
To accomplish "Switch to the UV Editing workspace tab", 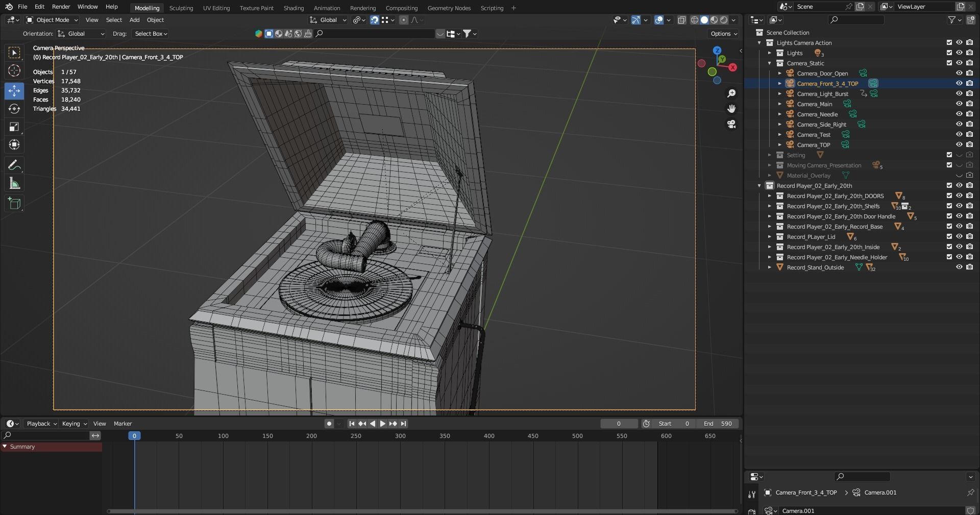I will [216, 8].
